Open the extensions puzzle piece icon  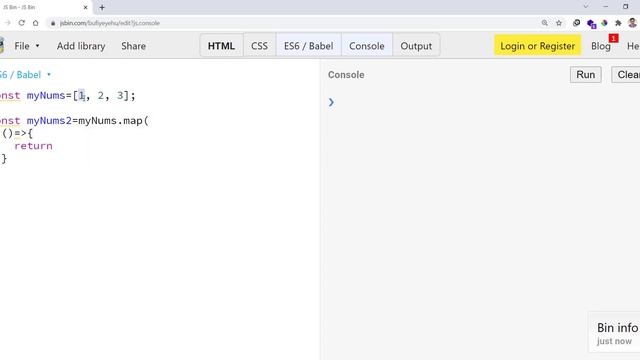[618, 23]
